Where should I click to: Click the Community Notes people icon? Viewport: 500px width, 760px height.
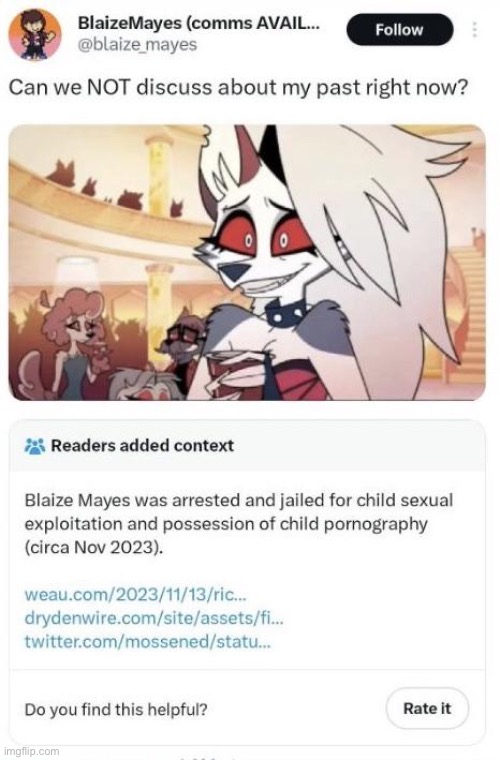point(34,446)
